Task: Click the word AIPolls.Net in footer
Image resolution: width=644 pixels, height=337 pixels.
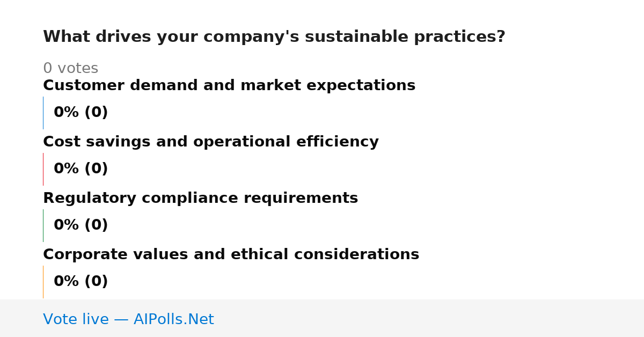Action: [x=173, y=319]
